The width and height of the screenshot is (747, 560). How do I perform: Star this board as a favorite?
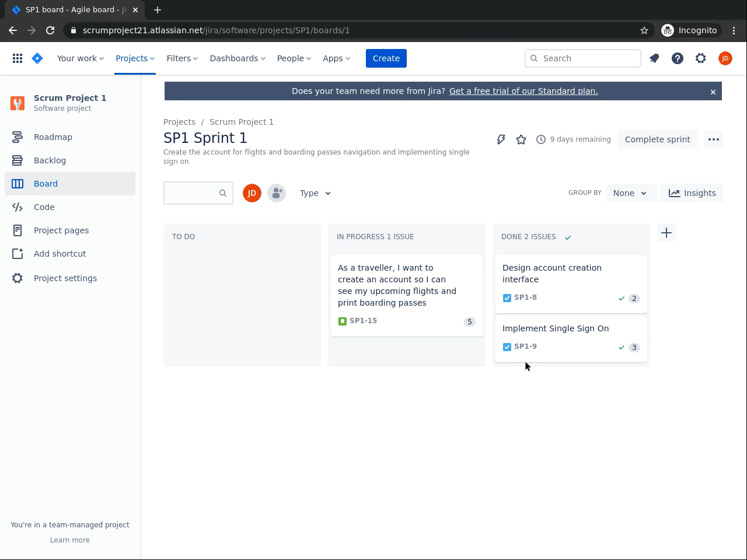[x=521, y=139]
